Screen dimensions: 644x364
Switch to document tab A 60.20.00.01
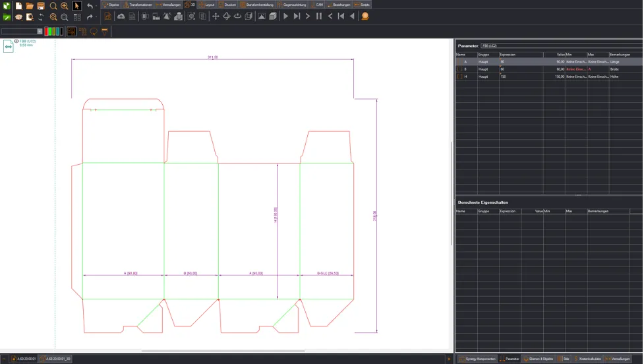click(x=24, y=359)
